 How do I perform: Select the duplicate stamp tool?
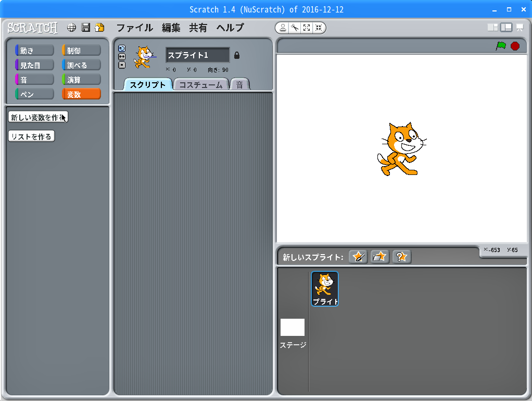282,28
